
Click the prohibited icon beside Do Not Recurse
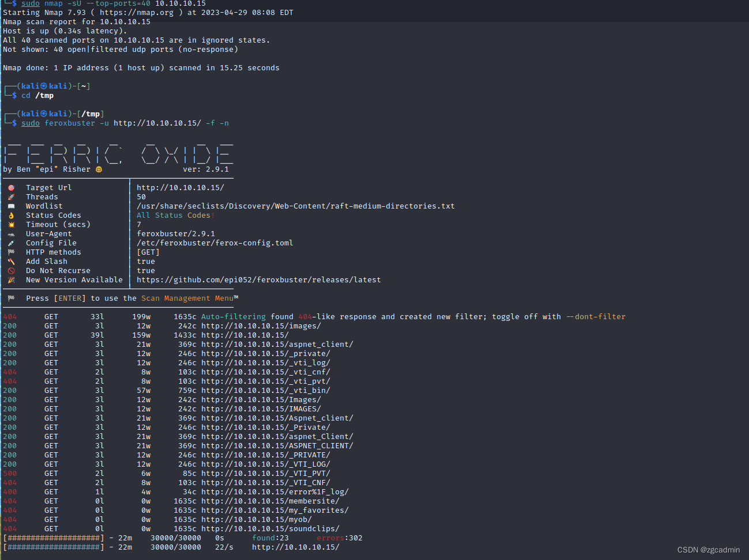11,271
